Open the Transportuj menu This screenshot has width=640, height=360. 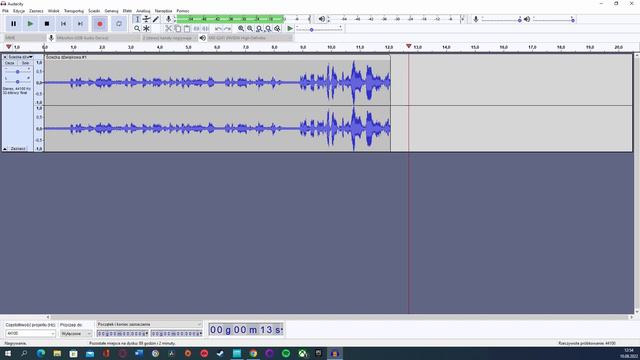74,11
